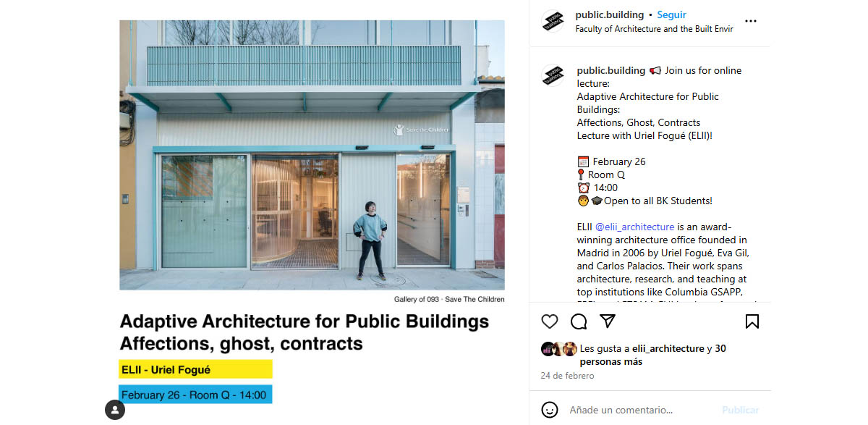Click the tagged people icon on photo
The height and width of the screenshot is (425, 868).
[x=115, y=410]
